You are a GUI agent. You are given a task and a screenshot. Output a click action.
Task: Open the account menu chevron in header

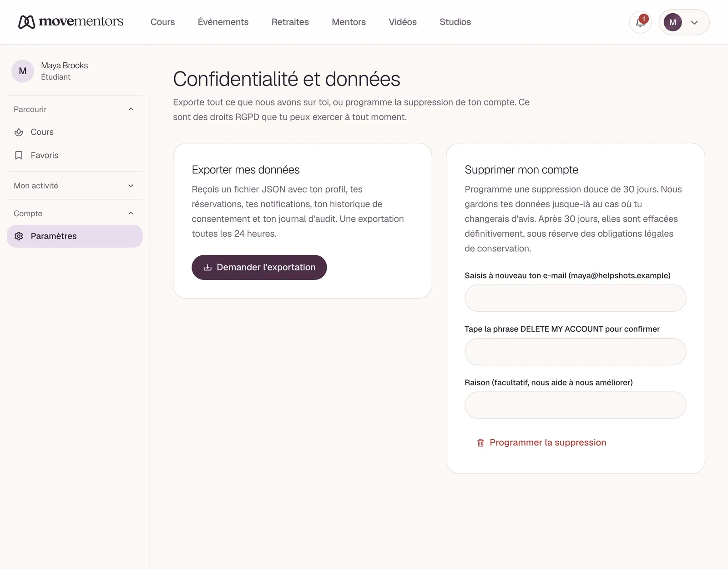click(694, 22)
